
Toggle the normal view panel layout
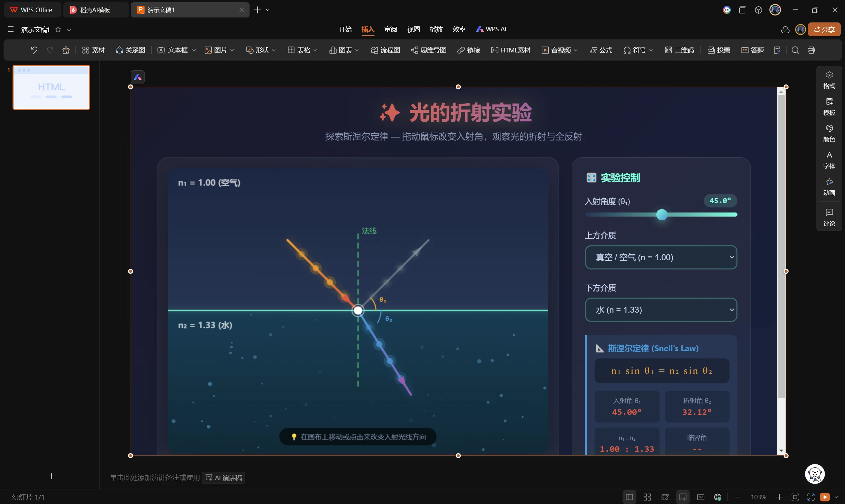(629, 497)
